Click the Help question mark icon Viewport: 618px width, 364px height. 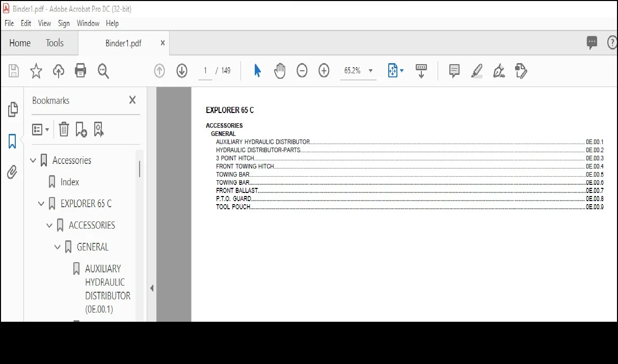click(612, 43)
